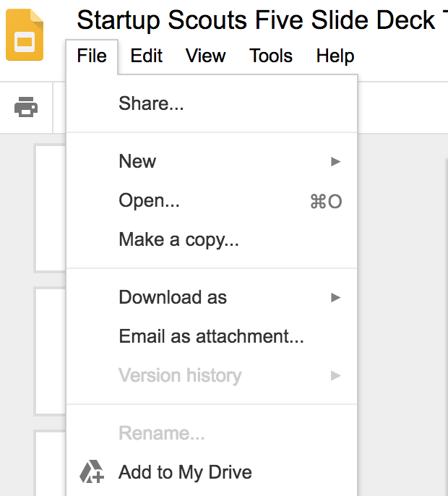Screen dimensions: 448x496
Task: Click the Drive icon beside Add to My Drive
Action: pos(92,473)
